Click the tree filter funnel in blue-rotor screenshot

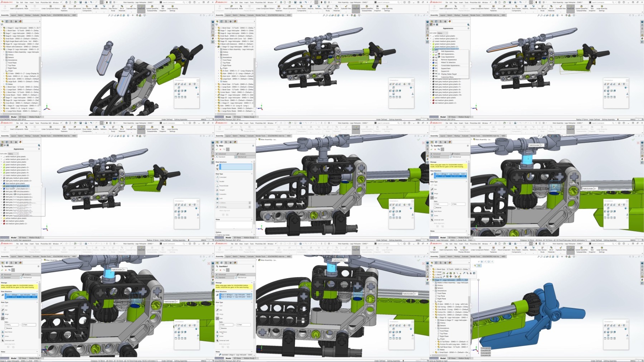[x=431, y=266]
